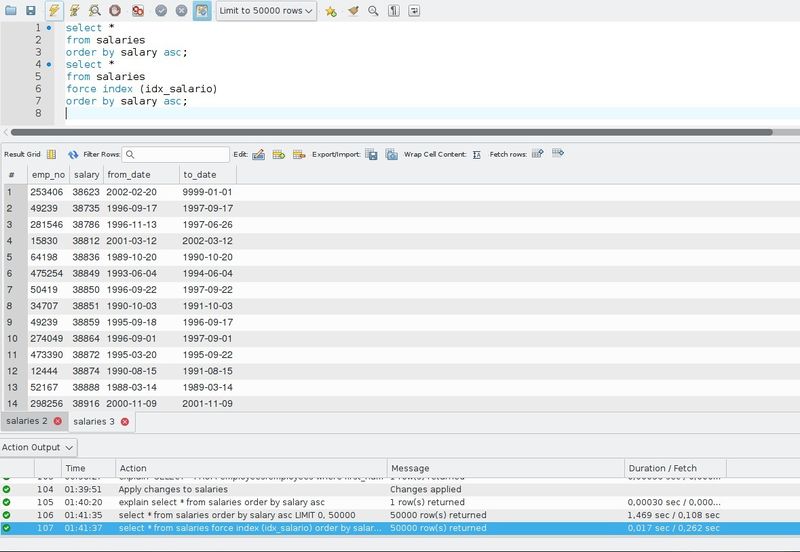
Task: Open a SQL script file
Action: 10,10
